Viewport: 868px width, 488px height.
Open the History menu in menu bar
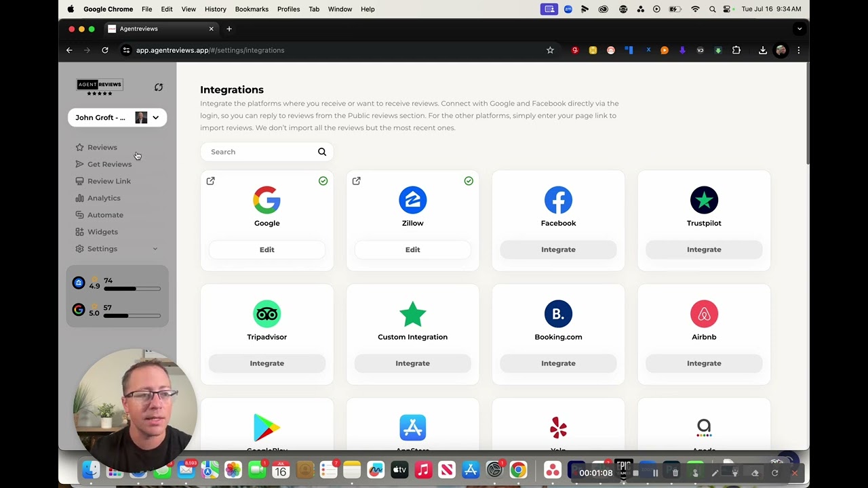(215, 9)
